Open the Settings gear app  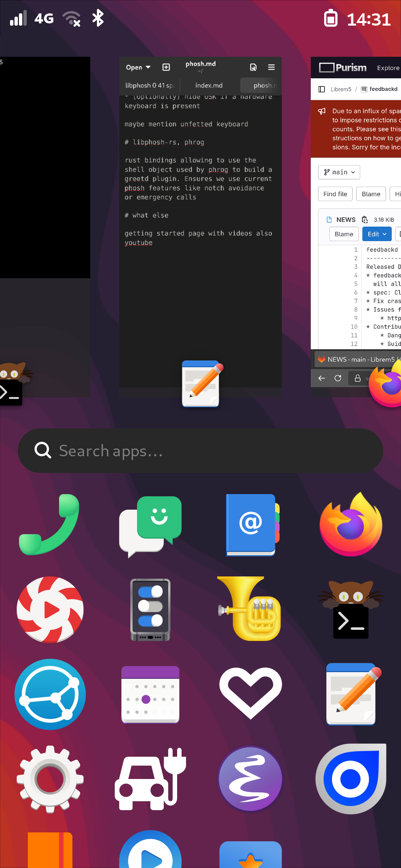click(x=50, y=779)
